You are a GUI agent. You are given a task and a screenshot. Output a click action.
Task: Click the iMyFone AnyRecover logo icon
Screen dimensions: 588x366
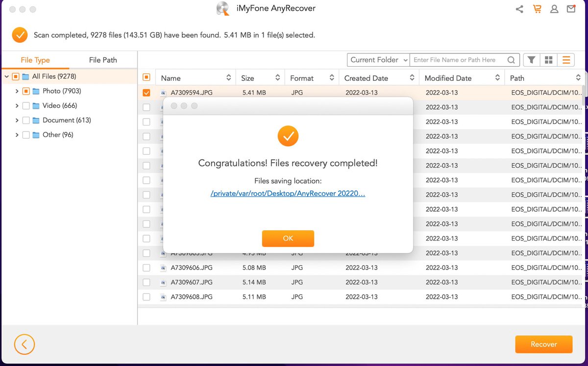223,8
